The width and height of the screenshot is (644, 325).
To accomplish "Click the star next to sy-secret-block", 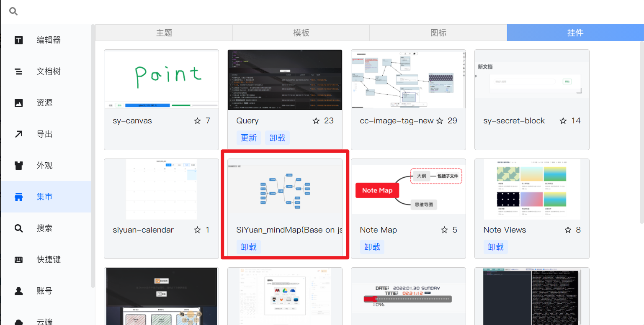I will click(563, 121).
